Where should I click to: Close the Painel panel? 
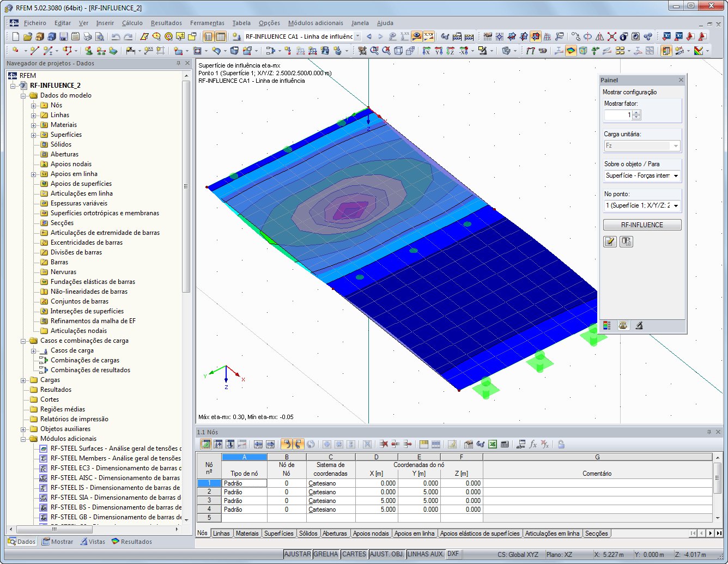click(x=681, y=80)
